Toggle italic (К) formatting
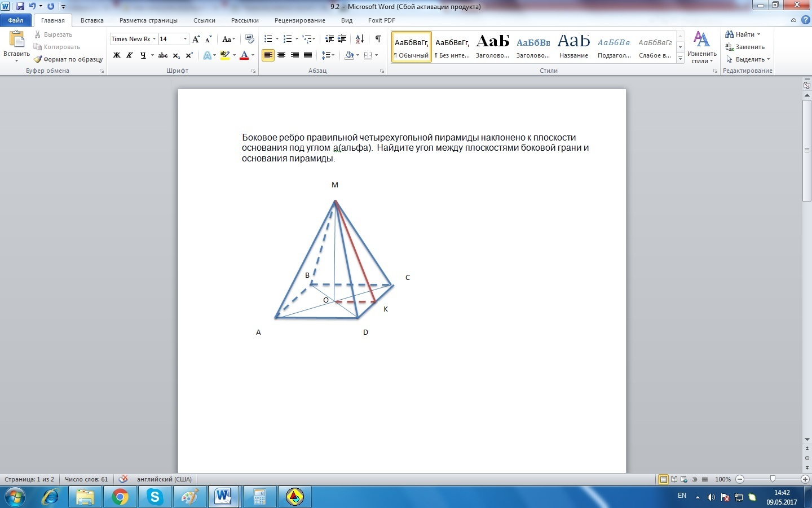Image resolution: width=812 pixels, height=508 pixels. (130, 55)
